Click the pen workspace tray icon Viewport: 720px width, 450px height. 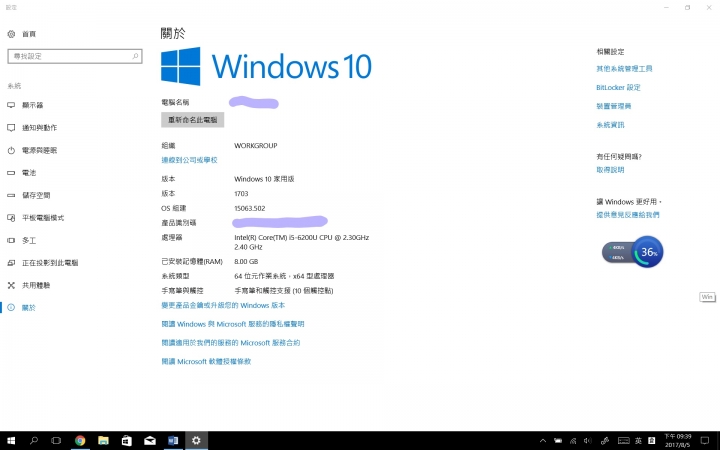click(605, 441)
